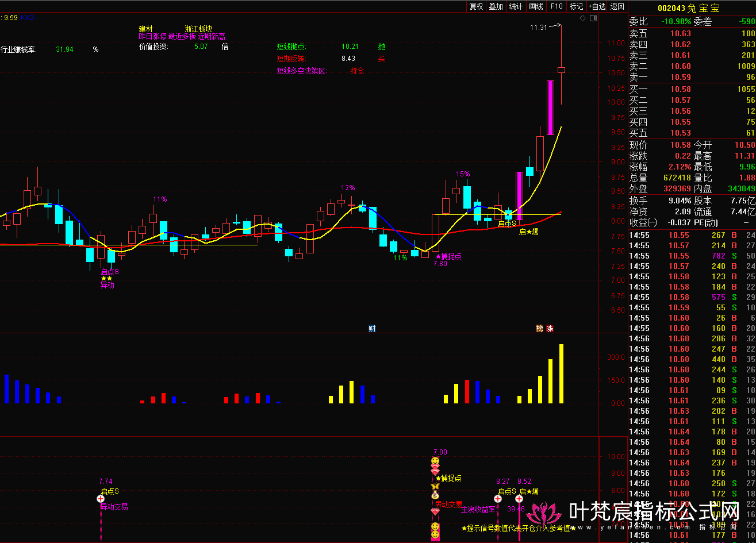This screenshot has width=756, height=543.
Task: Click the tallest yellow volume bar
Action: [561, 373]
